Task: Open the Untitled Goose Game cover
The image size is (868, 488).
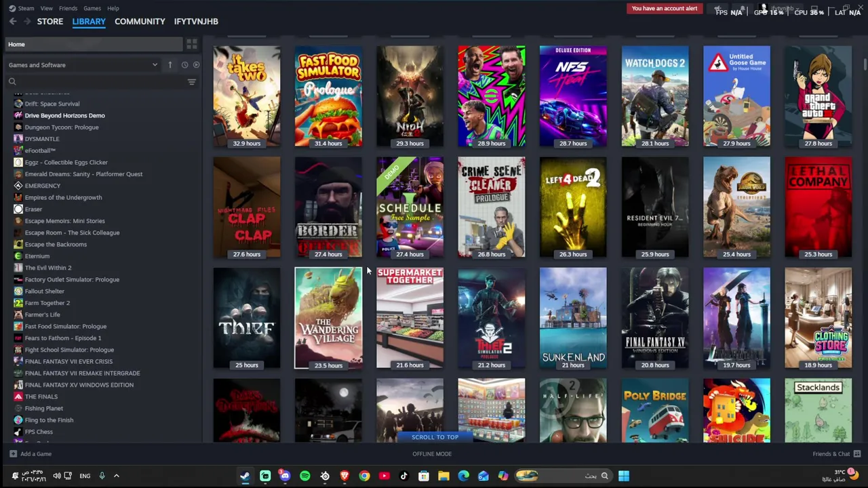Action: (x=736, y=96)
